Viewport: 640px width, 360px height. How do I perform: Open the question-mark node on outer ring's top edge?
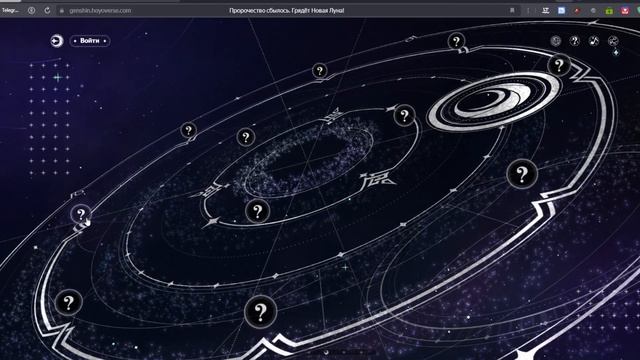pos(456,41)
